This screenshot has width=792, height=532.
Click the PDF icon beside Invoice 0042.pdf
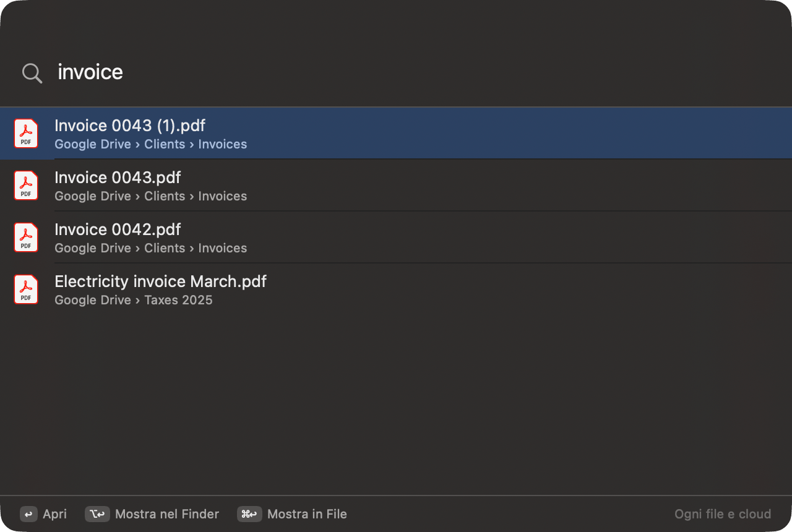pos(26,238)
